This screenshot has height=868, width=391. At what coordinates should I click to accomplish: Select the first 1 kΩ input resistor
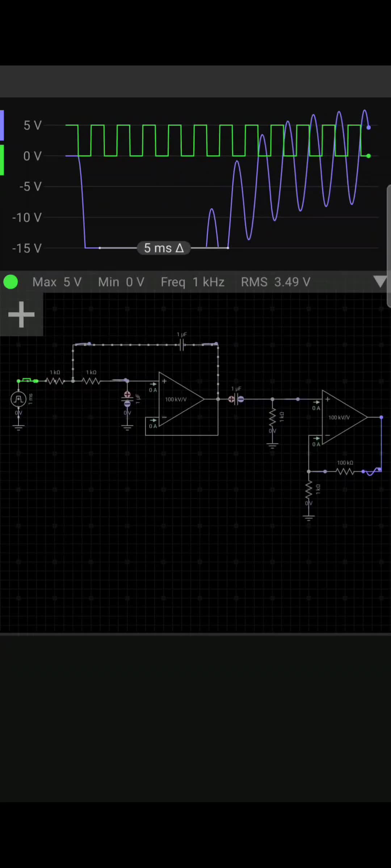[x=55, y=381]
